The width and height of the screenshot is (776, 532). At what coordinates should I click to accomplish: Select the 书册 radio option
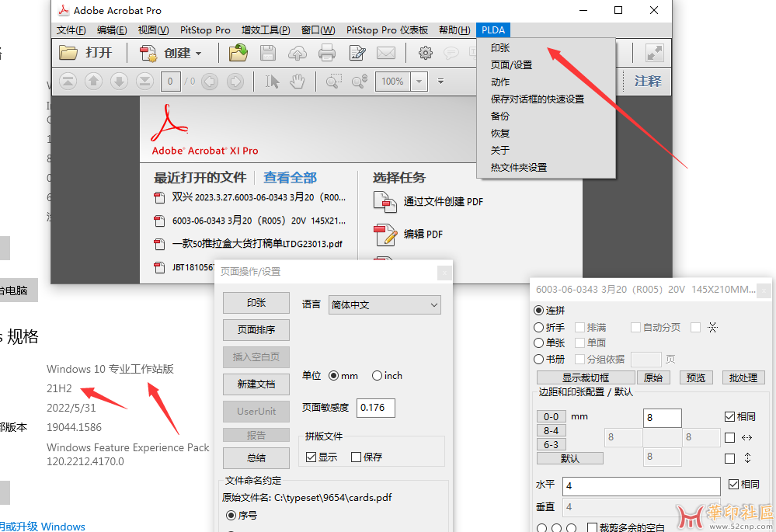(539, 359)
